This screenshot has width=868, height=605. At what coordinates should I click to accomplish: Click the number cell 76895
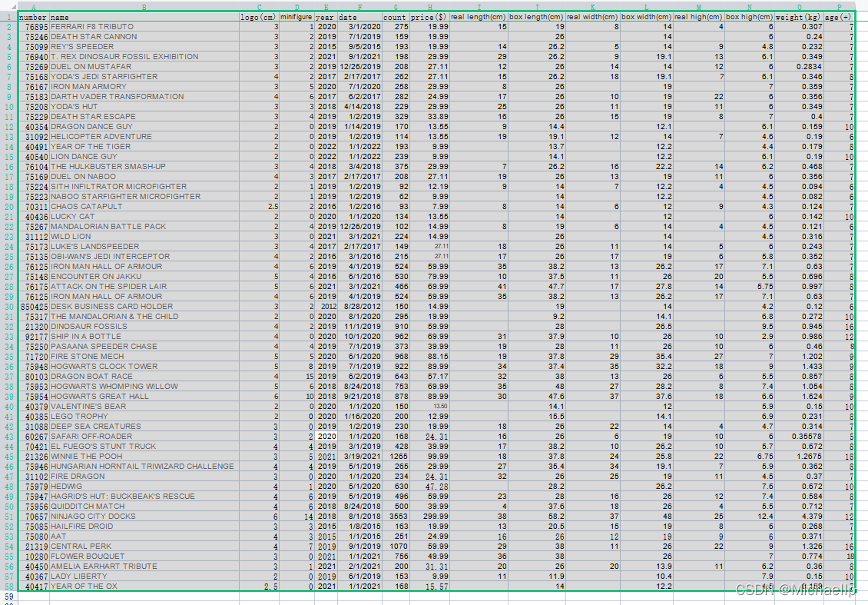(33, 27)
